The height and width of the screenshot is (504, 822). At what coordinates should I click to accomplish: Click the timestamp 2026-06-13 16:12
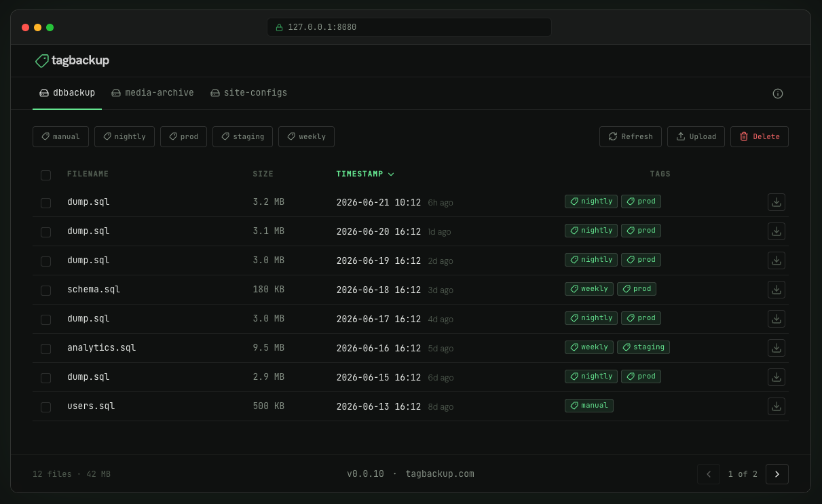click(x=379, y=407)
